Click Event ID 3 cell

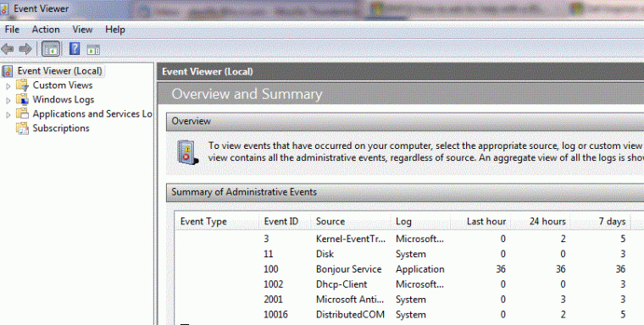[266, 239]
